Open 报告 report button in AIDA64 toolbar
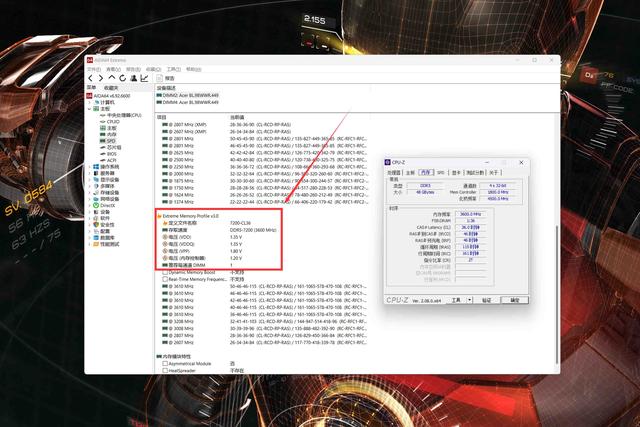 click(x=166, y=78)
